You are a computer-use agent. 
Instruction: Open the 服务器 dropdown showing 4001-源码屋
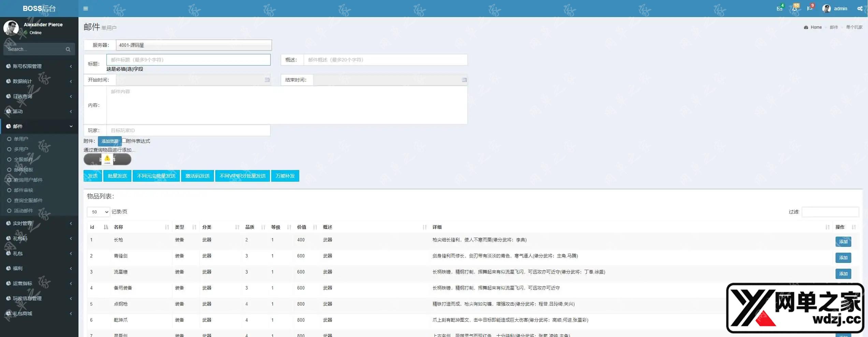pos(193,45)
